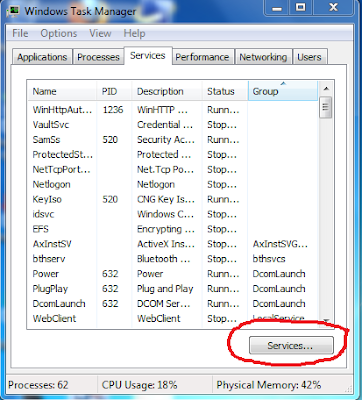Sort by the PID column header
Screen dimensions: 362x400
click(114, 91)
